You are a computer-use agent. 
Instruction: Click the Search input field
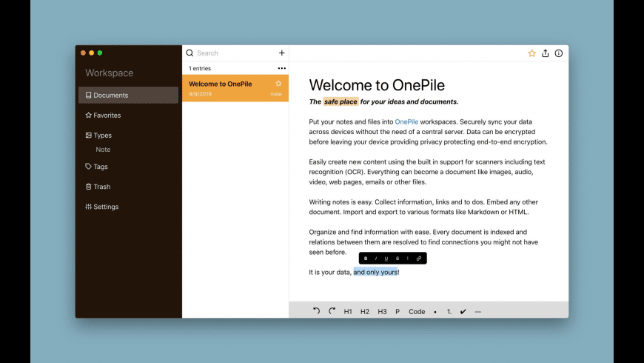pyautogui.click(x=236, y=53)
